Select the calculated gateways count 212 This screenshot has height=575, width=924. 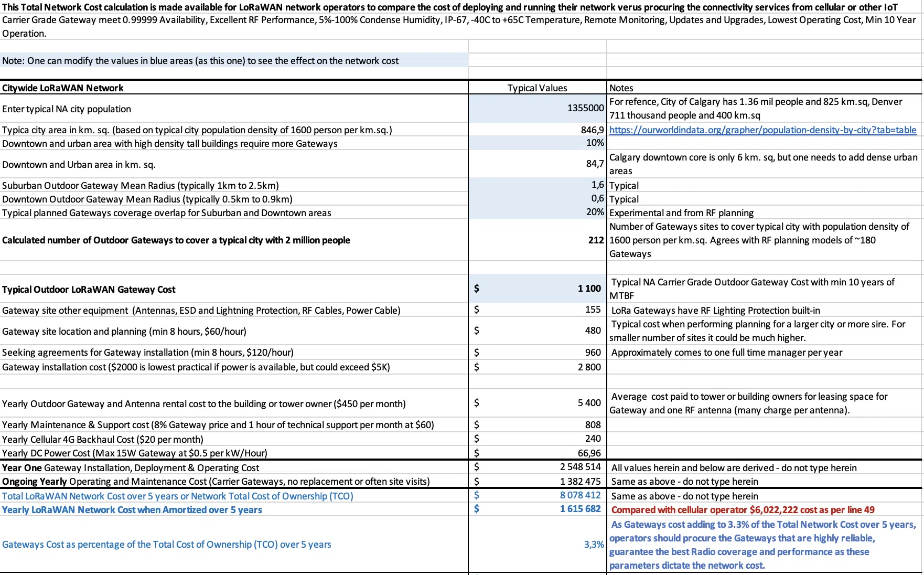tap(596, 240)
